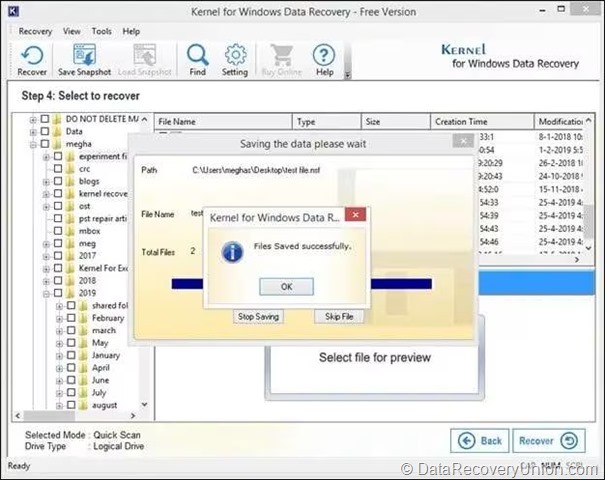
Task: Click the crc folder icon
Action: click(70, 169)
